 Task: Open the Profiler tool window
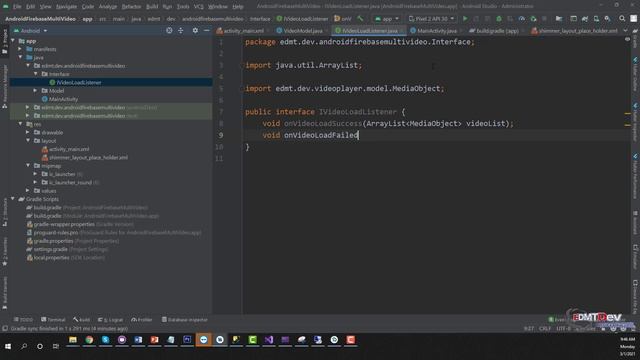tap(142, 320)
